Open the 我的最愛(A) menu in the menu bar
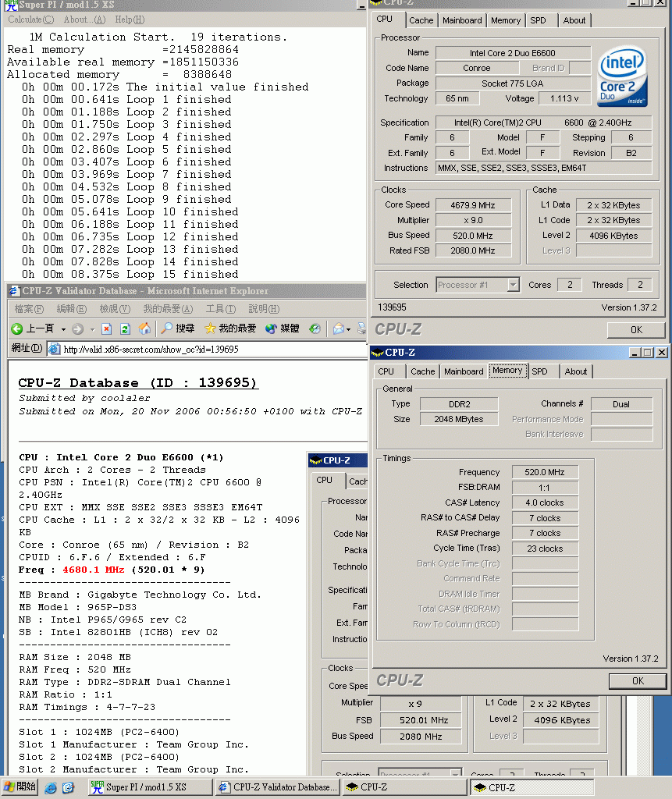672x799 pixels. tap(168, 309)
